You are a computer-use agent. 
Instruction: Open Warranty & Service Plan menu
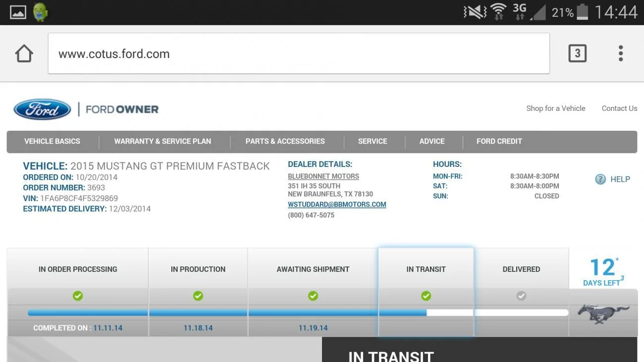point(162,141)
